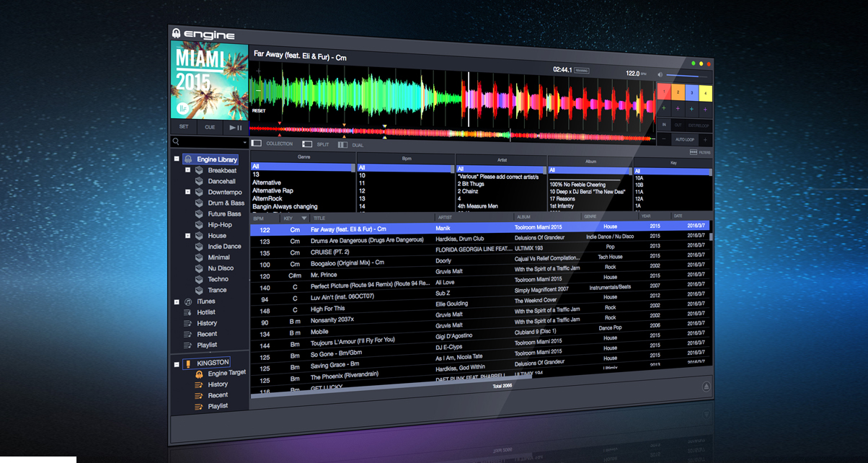This screenshot has height=463, width=868.
Task: Add hot cue with the purple plus
Action: pyautogui.click(x=705, y=109)
